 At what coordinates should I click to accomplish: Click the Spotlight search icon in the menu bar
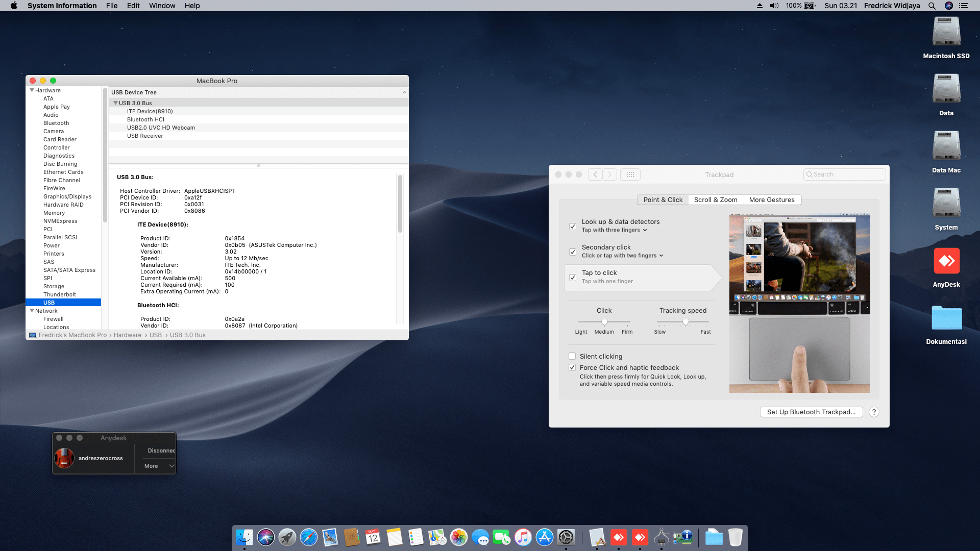point(932,6)
